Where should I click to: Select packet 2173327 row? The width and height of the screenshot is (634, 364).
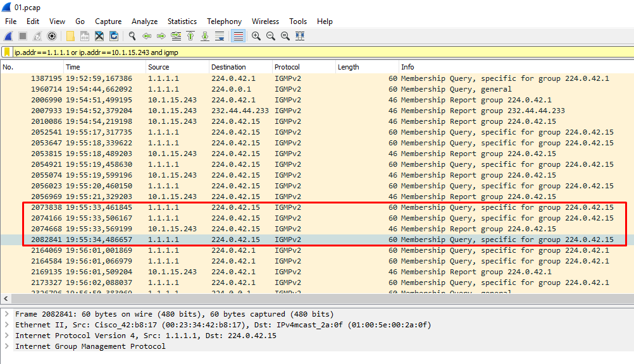click(x=318, y=282)
